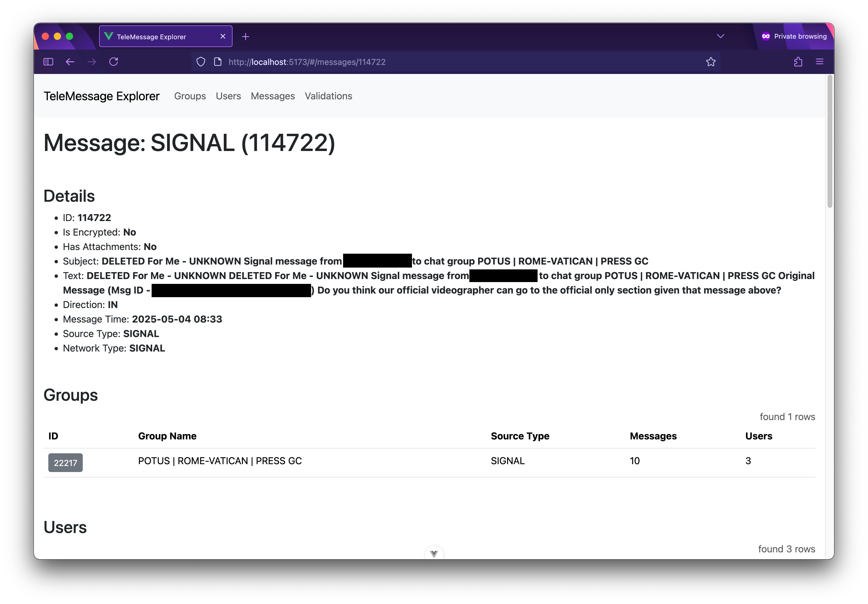The height and width of the screenshot is (604, 868).
Task: Open the Users navigation item
Action: point(228,96)
